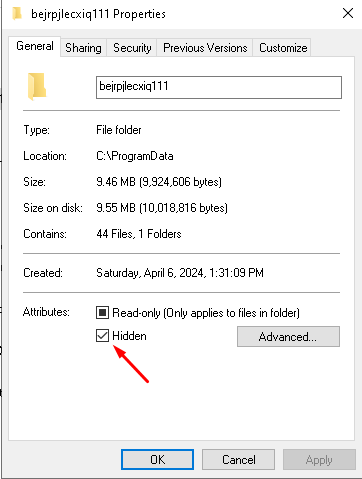
Task: Dismiss the dialog with Cancel
Action: [x=239, y=460]
